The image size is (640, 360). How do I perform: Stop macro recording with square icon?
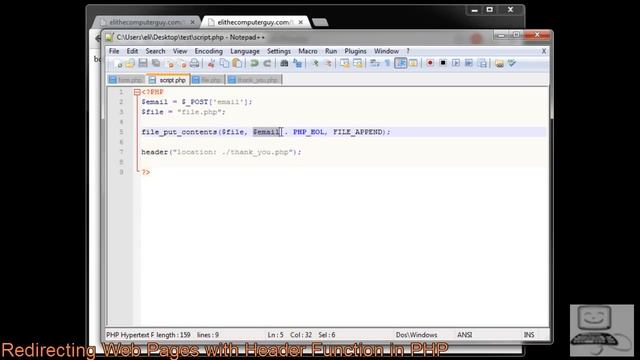click(x=443, y=63)
